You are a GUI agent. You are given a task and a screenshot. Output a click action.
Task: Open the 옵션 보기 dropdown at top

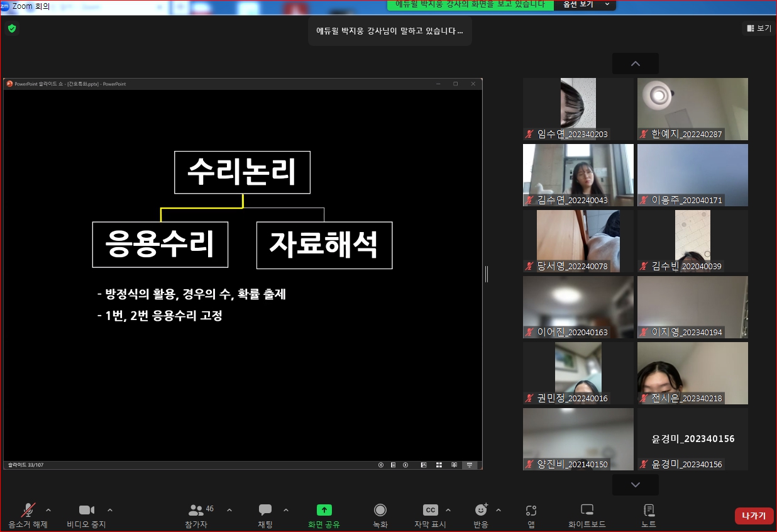[x=585, y=4]
